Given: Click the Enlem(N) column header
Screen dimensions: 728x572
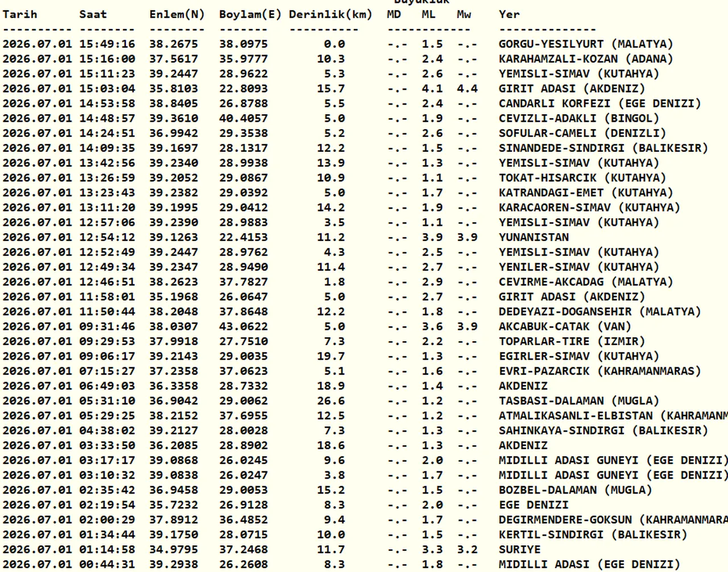Looking at the screenshot, I should 177,14.
